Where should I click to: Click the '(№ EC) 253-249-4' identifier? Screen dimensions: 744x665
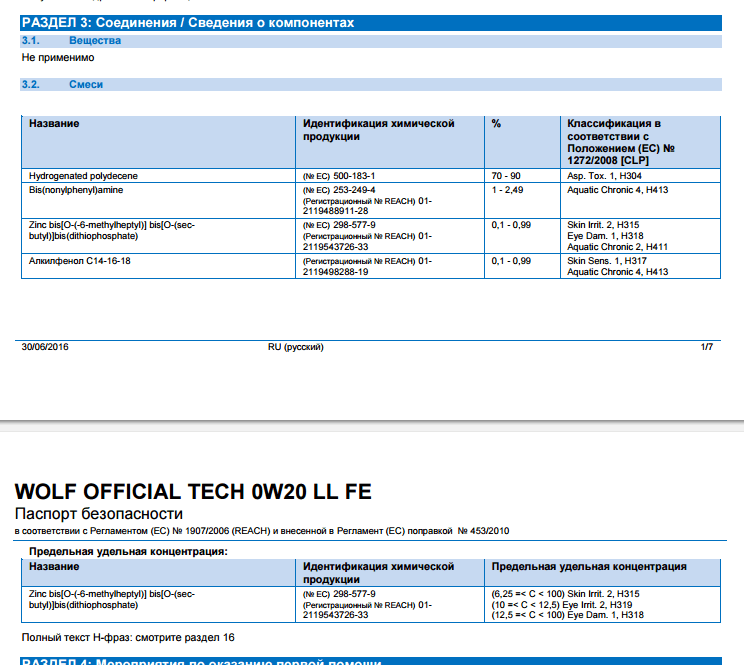(339, 190)
